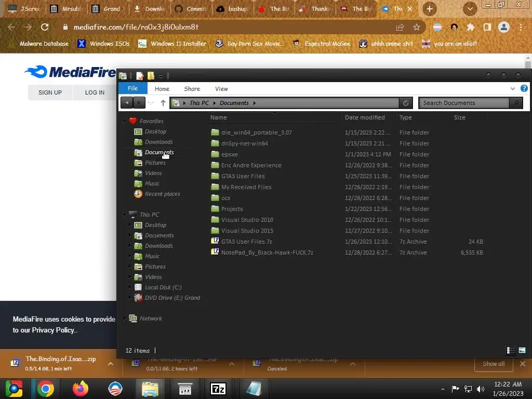The width and height of the screenshot is (532, 399).
Task: Open the File menu in Explorer
Action: (132, 88)
